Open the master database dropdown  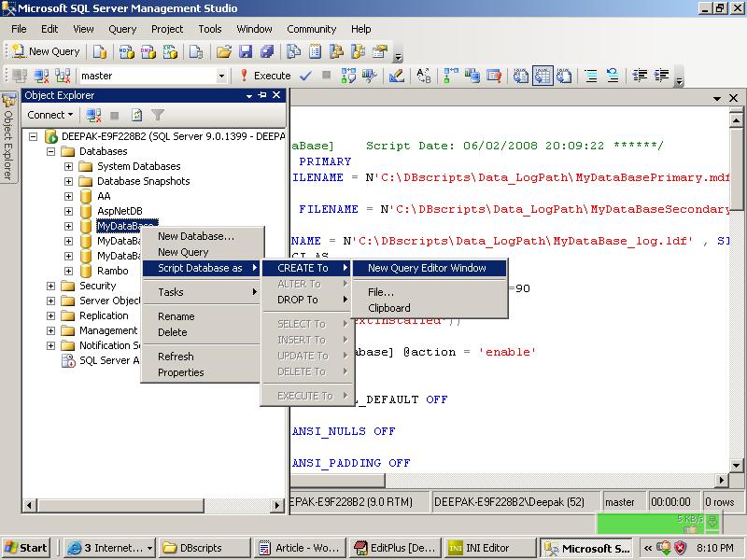(221, 76)
